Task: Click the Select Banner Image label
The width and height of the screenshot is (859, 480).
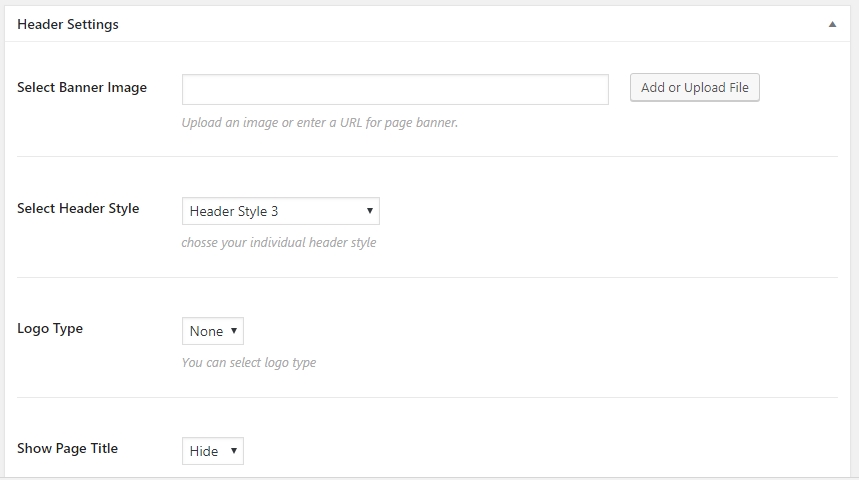Action: 82,88
